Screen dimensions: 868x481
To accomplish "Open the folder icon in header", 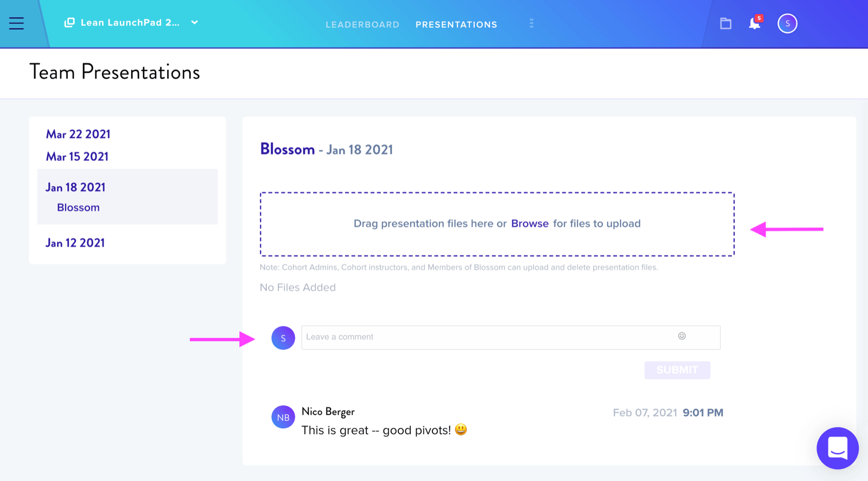I will (726, 23).
